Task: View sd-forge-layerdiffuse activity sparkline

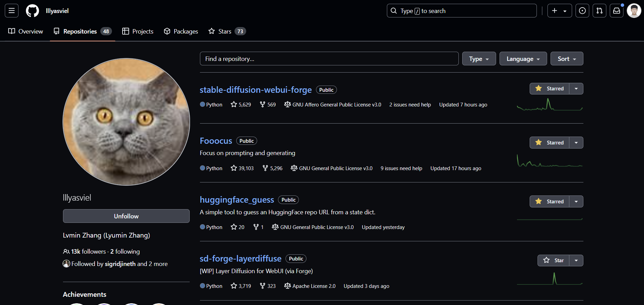Action: pyautogui.click(x=550, y=279)
